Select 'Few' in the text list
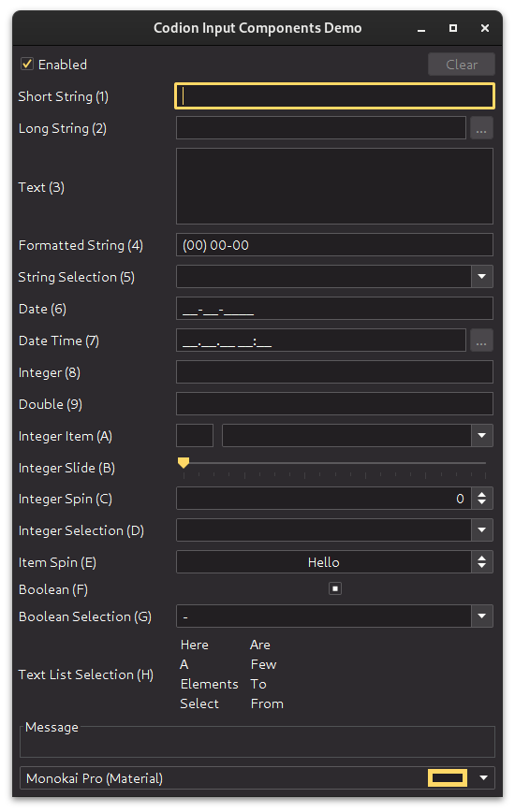This screenshot has height=812, width=515. pyautogui.click(x=264, y=664)
